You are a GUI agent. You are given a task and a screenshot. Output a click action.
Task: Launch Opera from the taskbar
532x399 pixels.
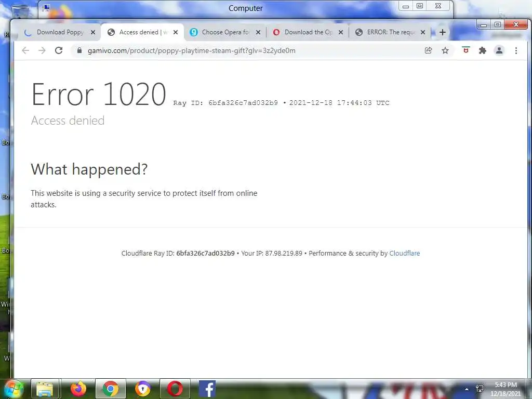(175, 389)
